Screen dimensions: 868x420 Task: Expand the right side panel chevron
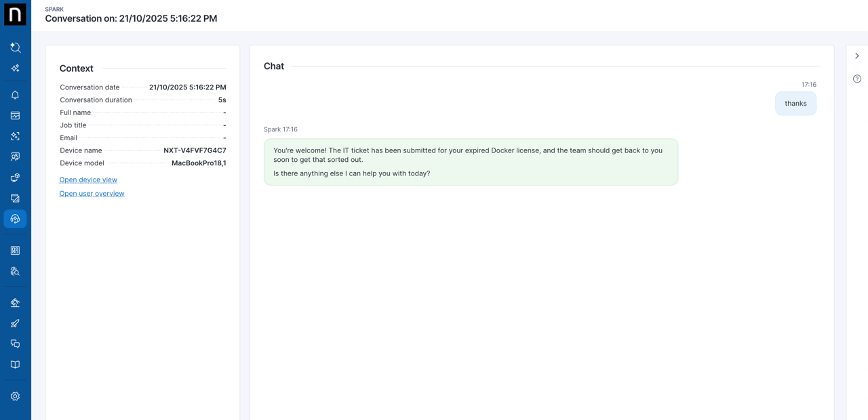pos(857,56)
